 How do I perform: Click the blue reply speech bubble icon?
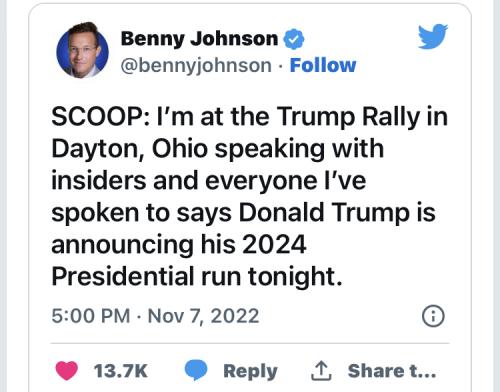coord(196,370)
